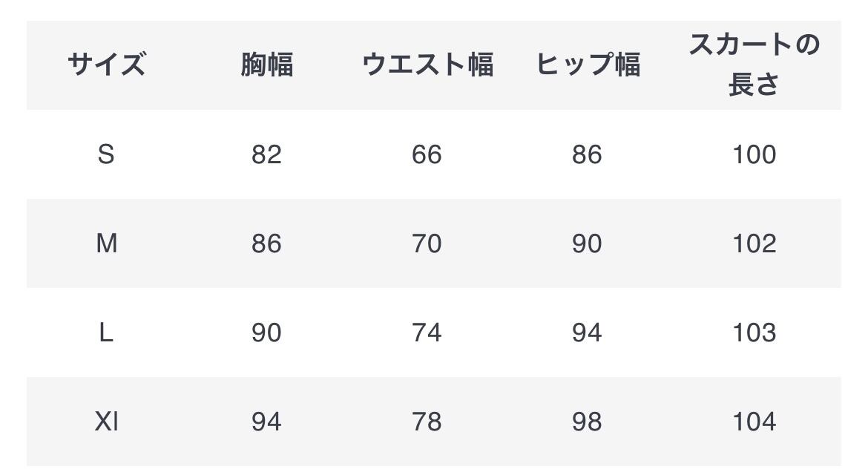The width and height of the screenshot is (868, 472).
Task: Select the スカートの長さ column header
Action: tap(754, 65)
